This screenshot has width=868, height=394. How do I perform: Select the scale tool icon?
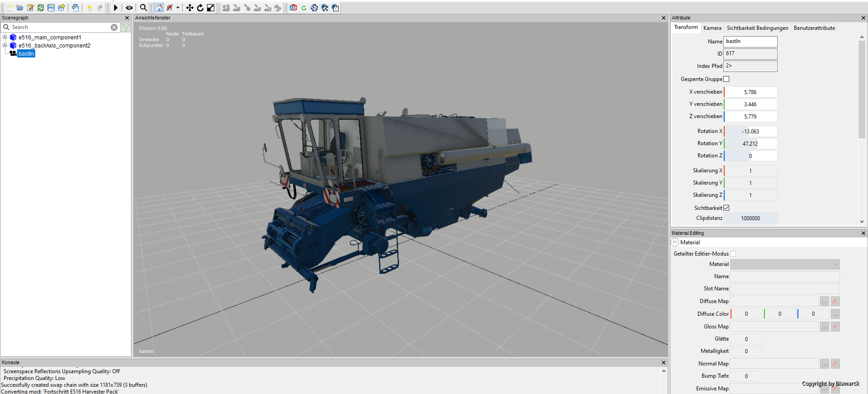coord(211,8)
